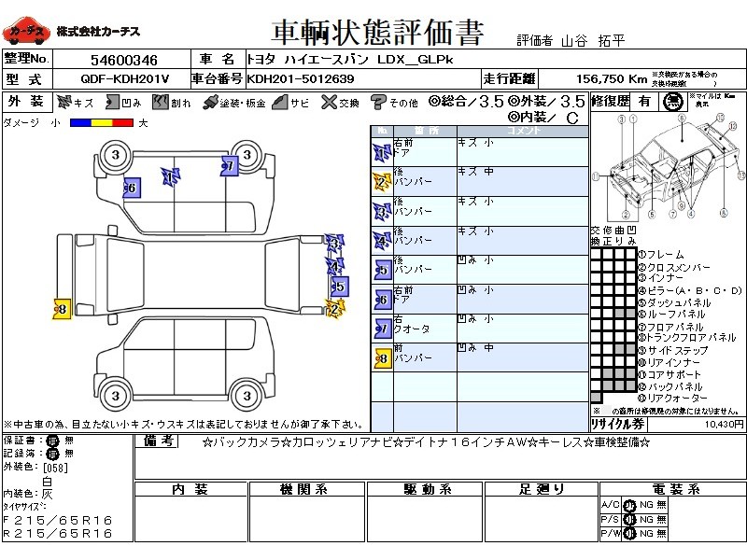Click ⑬リアクォーター in the repair list

[x=673, y=399]
